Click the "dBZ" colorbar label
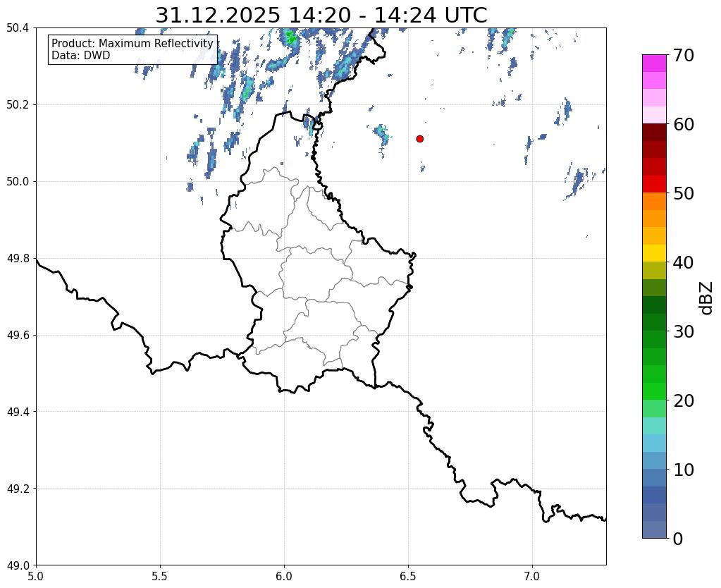 [x=707, y=298]
